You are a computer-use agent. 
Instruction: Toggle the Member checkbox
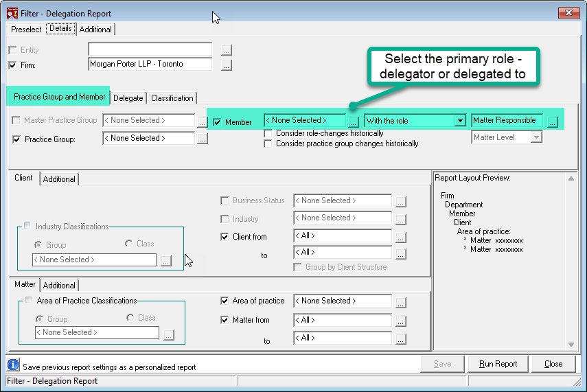pyautogui.click(x=217, y=122)
